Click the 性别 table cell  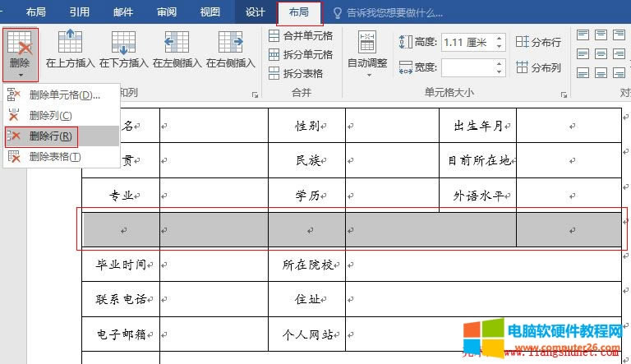(x=307, y=126)
